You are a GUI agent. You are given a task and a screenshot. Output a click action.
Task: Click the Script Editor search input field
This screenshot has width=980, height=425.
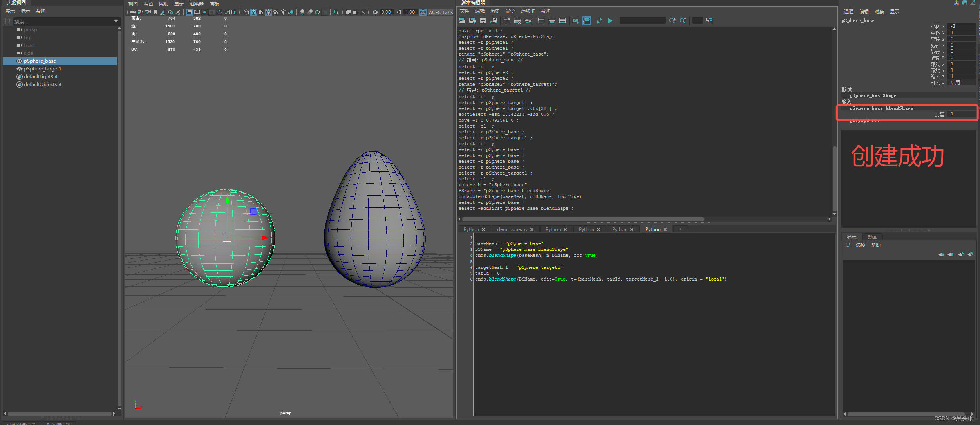(x=642, y=21)
